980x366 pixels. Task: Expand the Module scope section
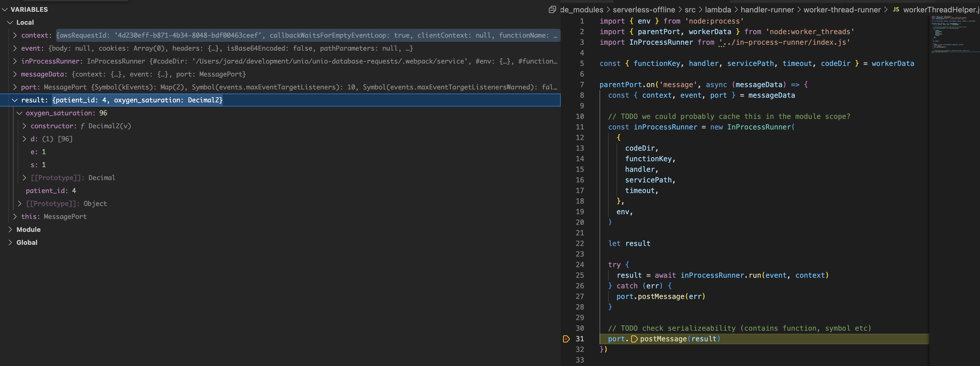point(10,229)
